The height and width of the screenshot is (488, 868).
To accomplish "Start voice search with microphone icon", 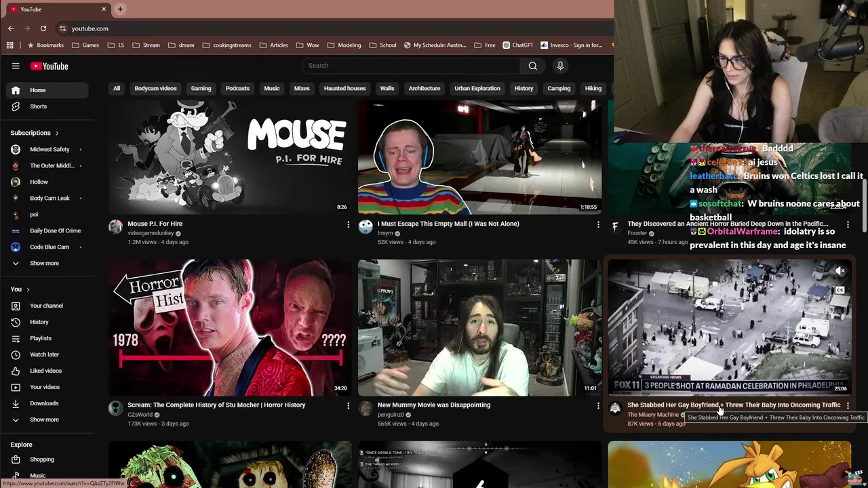I will click(x=560, y=66).
